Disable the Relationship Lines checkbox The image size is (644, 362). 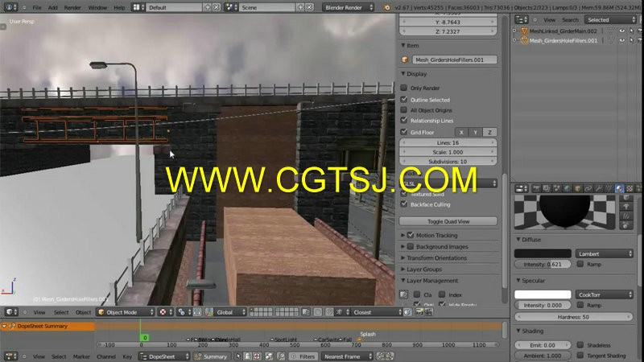(x=404, y=120)
